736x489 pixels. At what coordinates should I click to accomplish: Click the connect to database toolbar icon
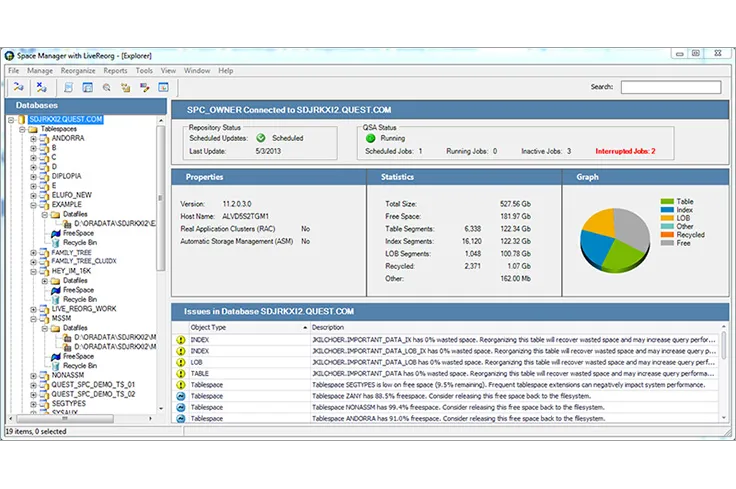click(x=18, y=88)
